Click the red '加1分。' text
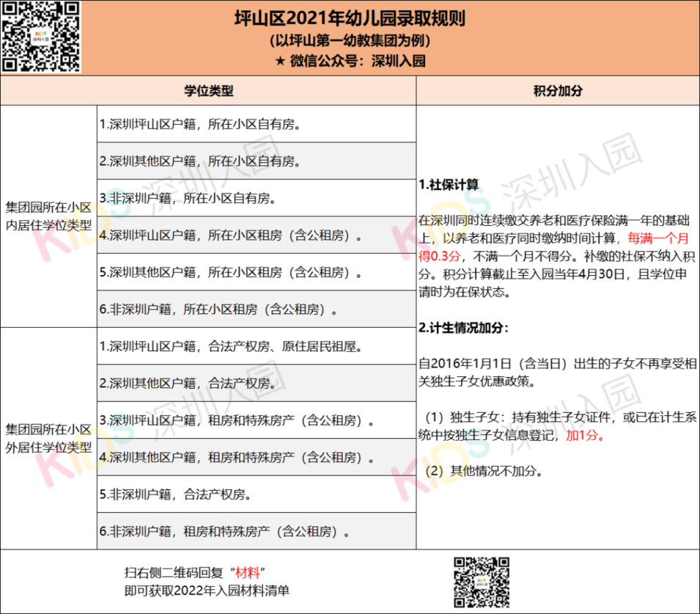The height and width of the screenshot is (614, 700). tap(585, 435)
